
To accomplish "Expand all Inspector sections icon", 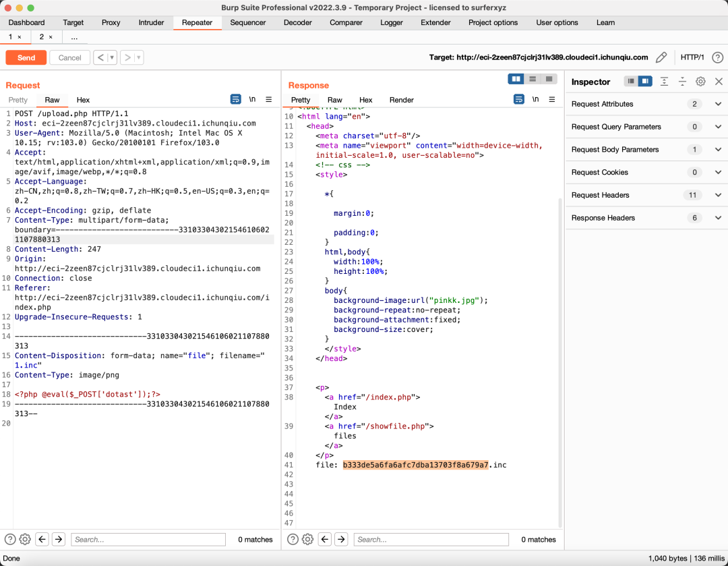I will click(665, 82).
